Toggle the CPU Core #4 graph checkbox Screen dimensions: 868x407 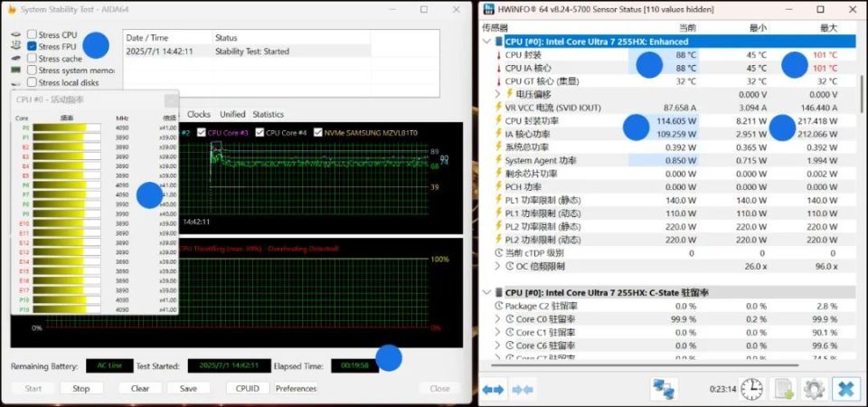[259, 133]
